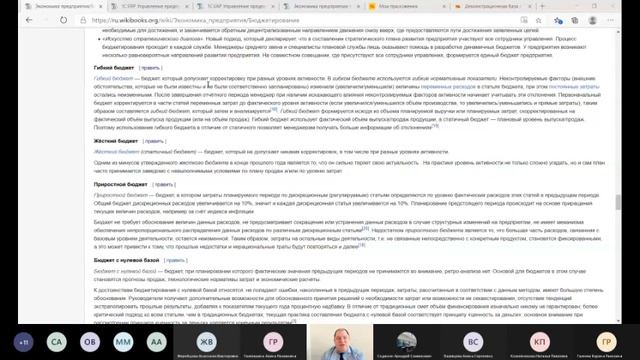Reload the page with the refresh icon
This screenshot has width=640, height=360.
point(63,20)
